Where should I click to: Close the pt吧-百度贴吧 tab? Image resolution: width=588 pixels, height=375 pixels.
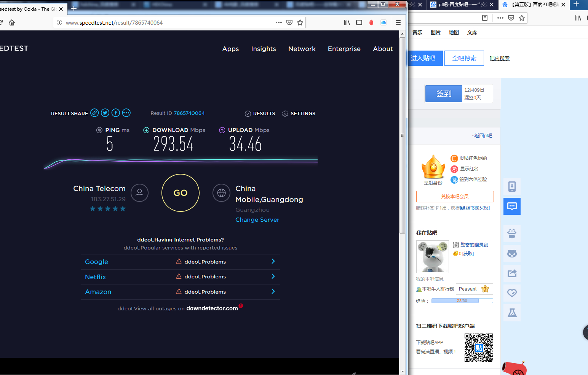(x=492, y=5)
